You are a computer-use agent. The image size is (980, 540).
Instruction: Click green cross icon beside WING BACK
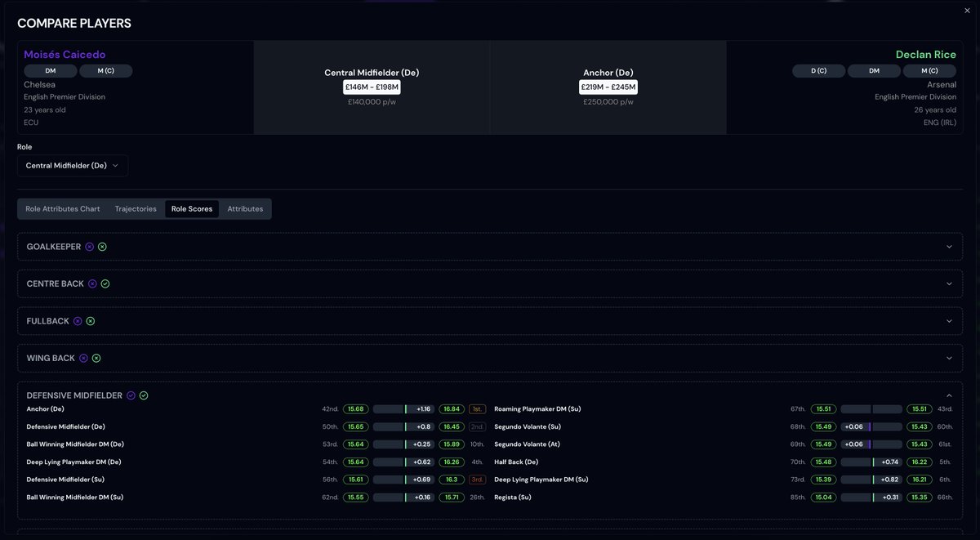point(96,358)
